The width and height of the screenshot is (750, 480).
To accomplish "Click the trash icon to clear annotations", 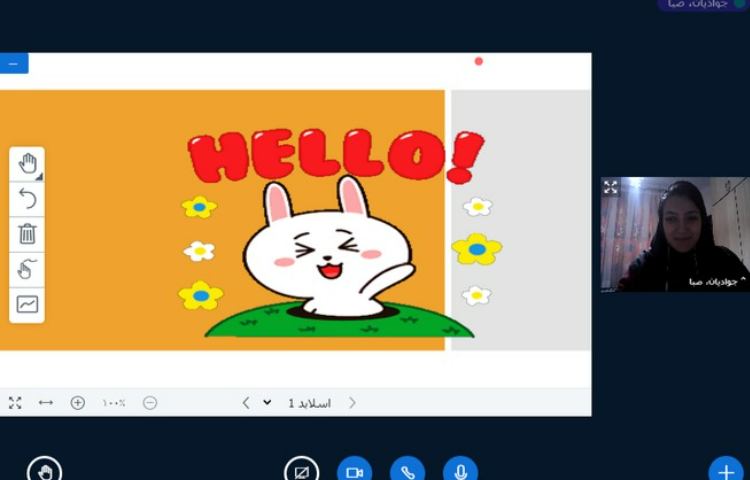I will (27, 234).
